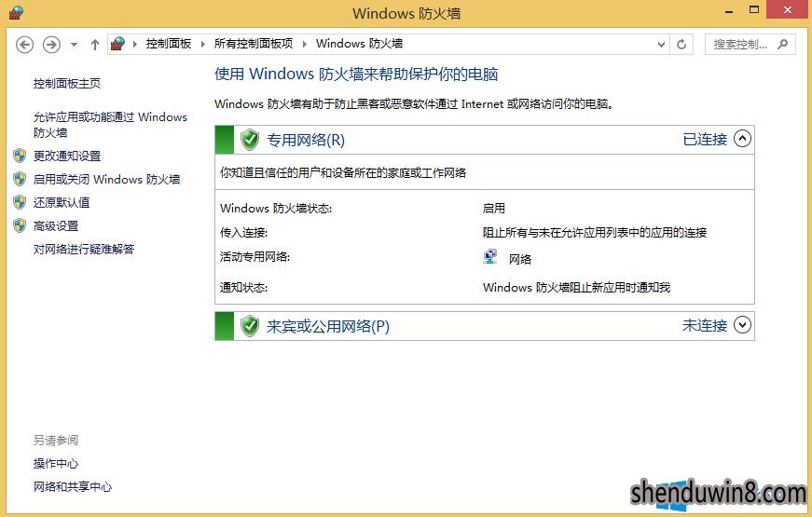Open 操作中心 link
The height and width of the screenshot is (517, 812).
(56, 463)
